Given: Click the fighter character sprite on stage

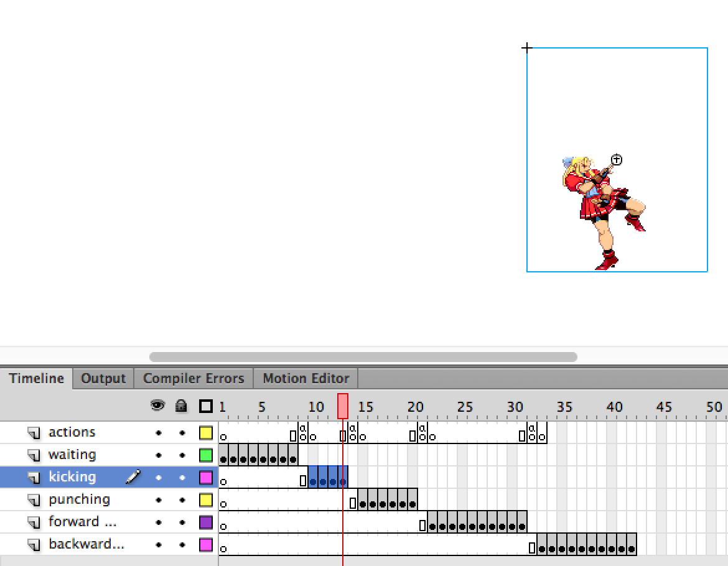Looking at the screenshot, I should coord(604,213).
